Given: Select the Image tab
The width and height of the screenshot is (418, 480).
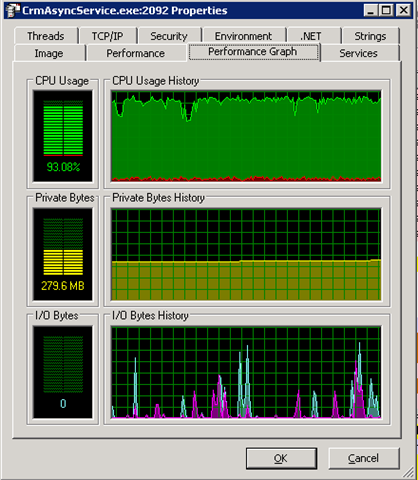Looking at the screenshot, I should (x=49, y=53).
